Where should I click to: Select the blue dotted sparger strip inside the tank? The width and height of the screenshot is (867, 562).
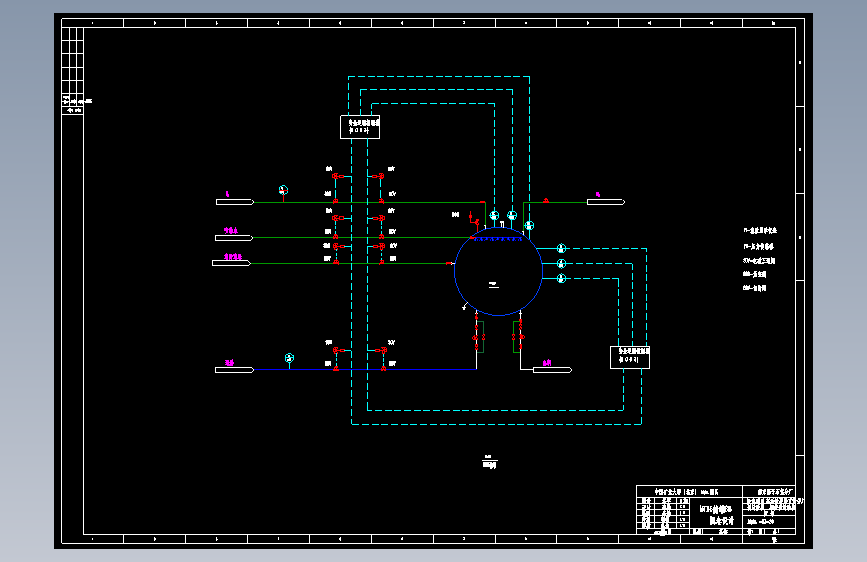pyautogui.click(x=498, y=239)
